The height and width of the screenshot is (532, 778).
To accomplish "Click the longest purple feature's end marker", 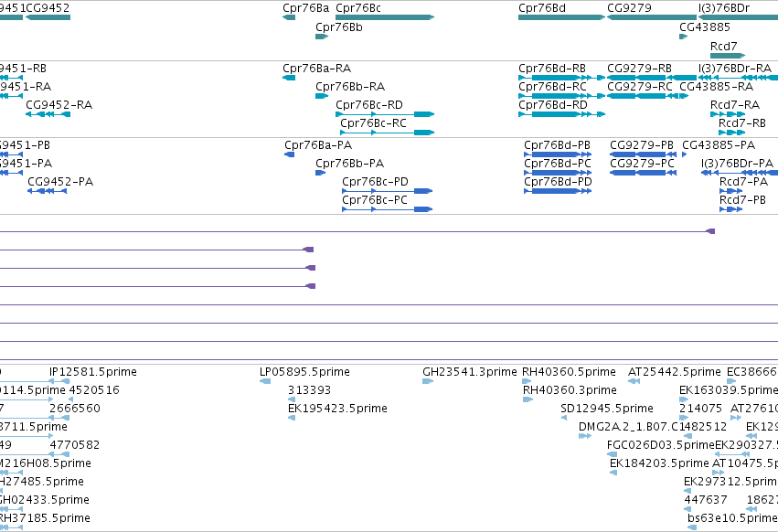I will tap(710, 231).
